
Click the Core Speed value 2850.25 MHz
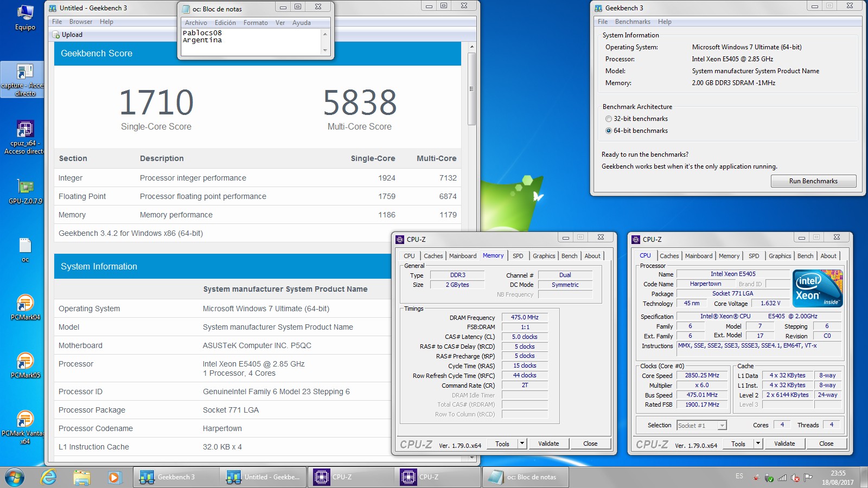click(x=702, y=376)
